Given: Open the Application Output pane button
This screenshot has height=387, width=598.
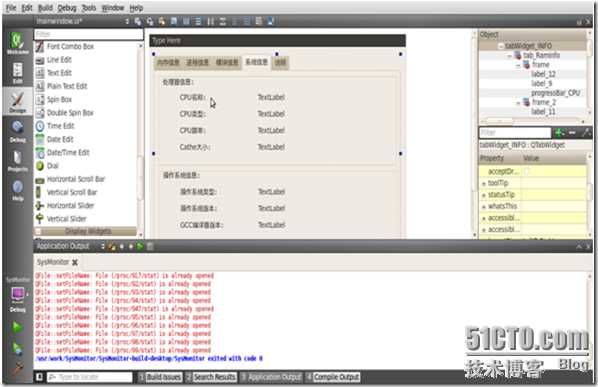Looking at the screenshot, I should coord(271,377).
